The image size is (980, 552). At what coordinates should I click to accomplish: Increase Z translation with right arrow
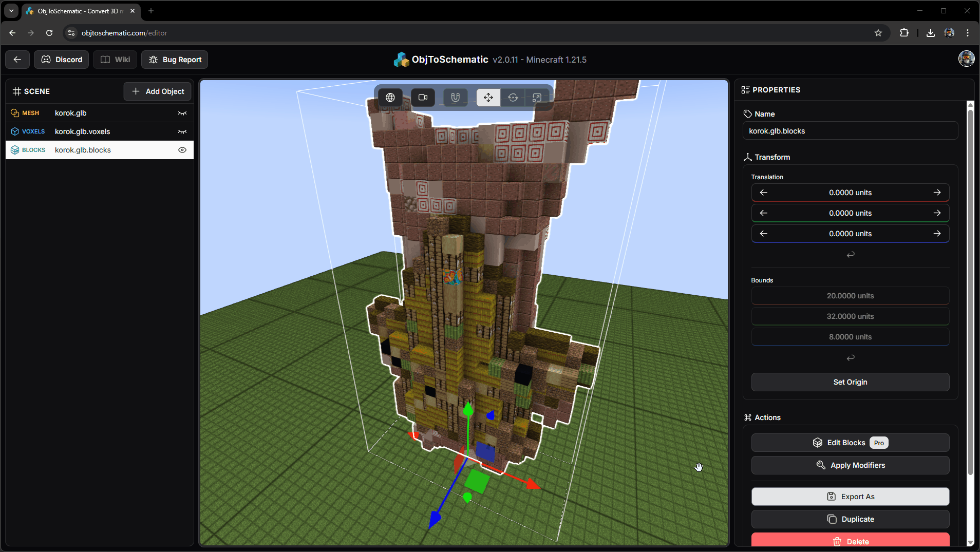937,234
